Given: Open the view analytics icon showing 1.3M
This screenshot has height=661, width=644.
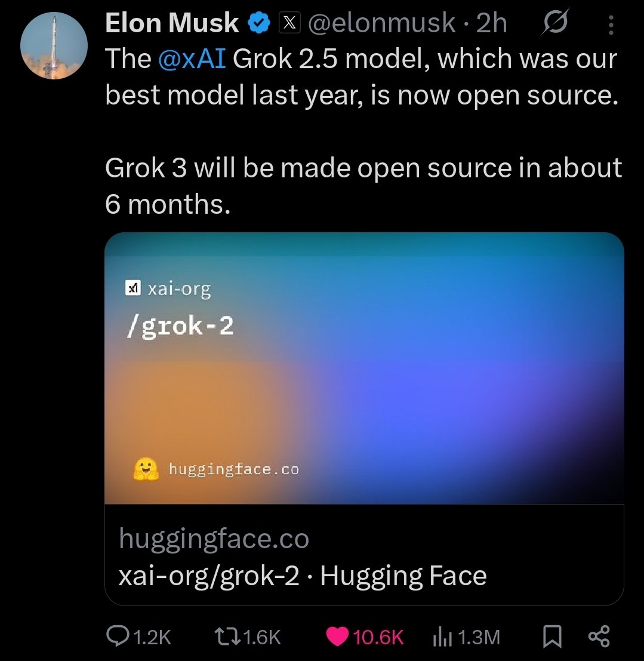Looking at the screenshot, I should 443,638.
